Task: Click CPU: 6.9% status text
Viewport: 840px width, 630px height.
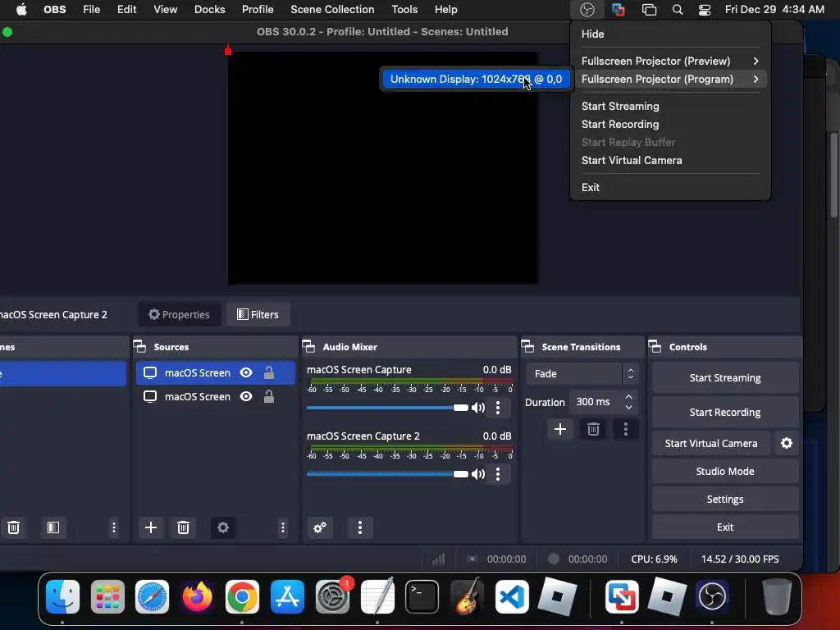Action: (x=654, y=559)
